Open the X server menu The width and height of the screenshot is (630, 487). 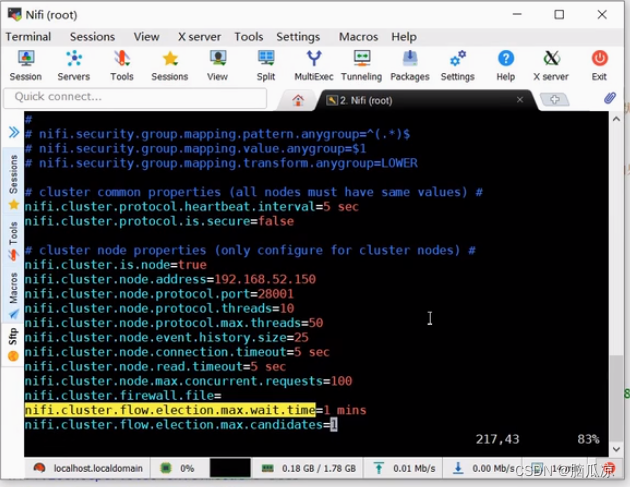point(199,37)
